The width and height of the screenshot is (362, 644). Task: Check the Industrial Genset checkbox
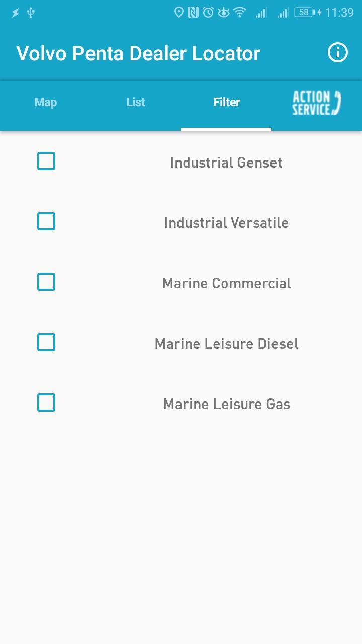point(46,161)
